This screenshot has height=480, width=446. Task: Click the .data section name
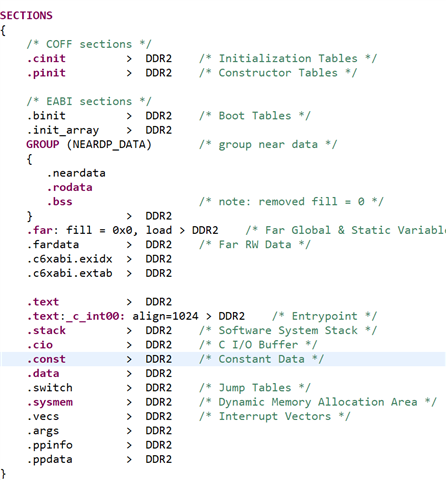pyautogui.click(x=43, y=374)
